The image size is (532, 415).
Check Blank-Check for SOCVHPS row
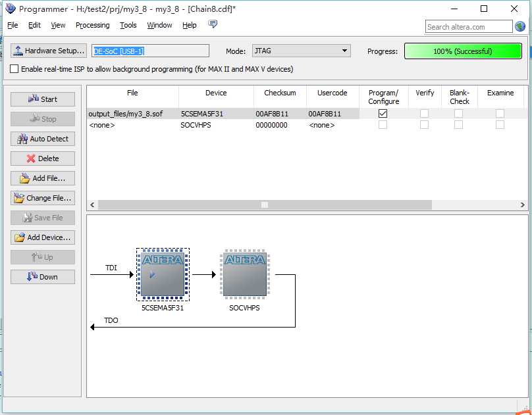pos(458,125)
